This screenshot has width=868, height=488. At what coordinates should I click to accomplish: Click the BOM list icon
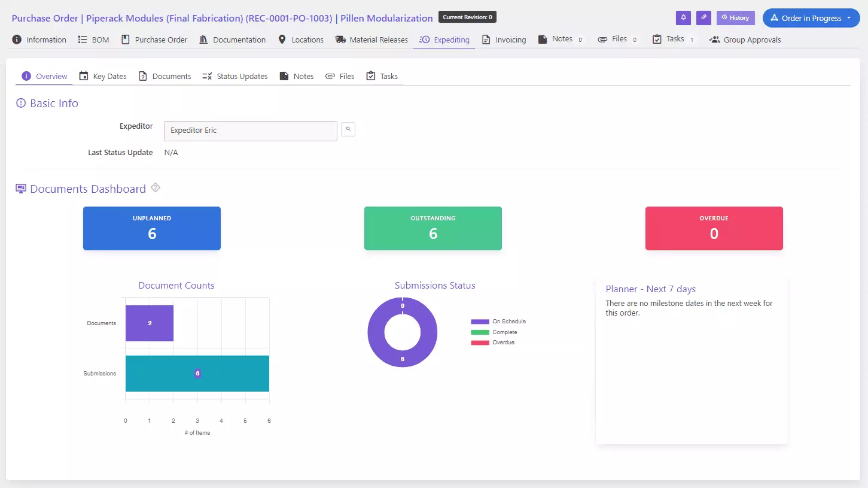(x=83, y=40)
